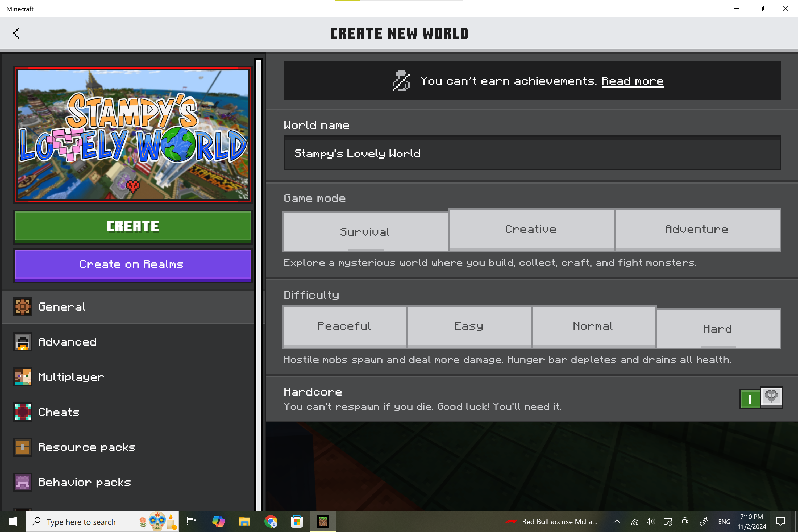
Task: Click the World name text field
Action: point(532,153)
